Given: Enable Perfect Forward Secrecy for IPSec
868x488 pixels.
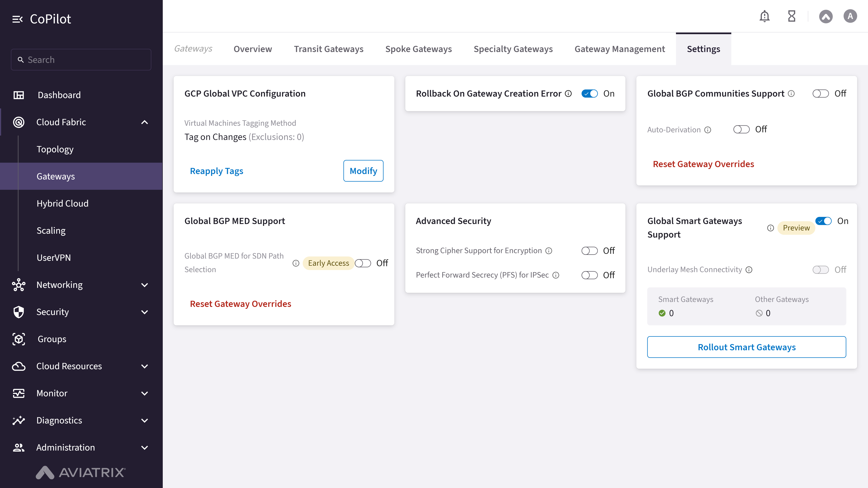Looking at the screenshot, I should click(590, 275).
